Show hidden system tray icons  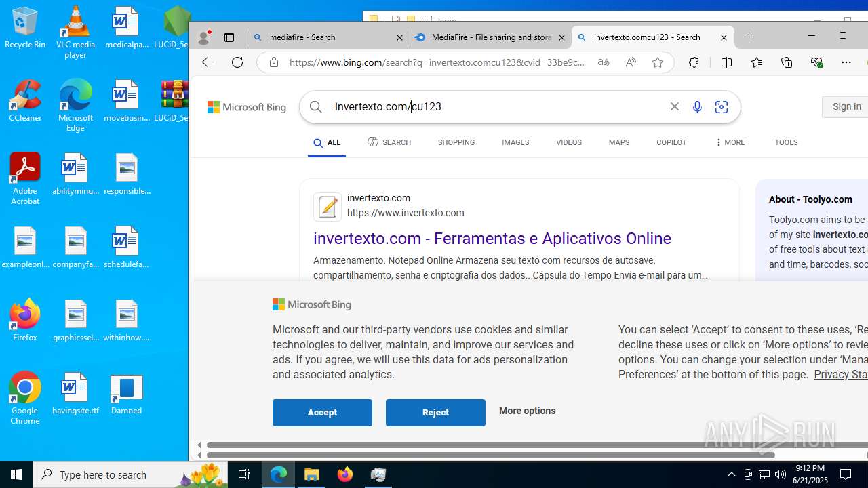(732, 474)
